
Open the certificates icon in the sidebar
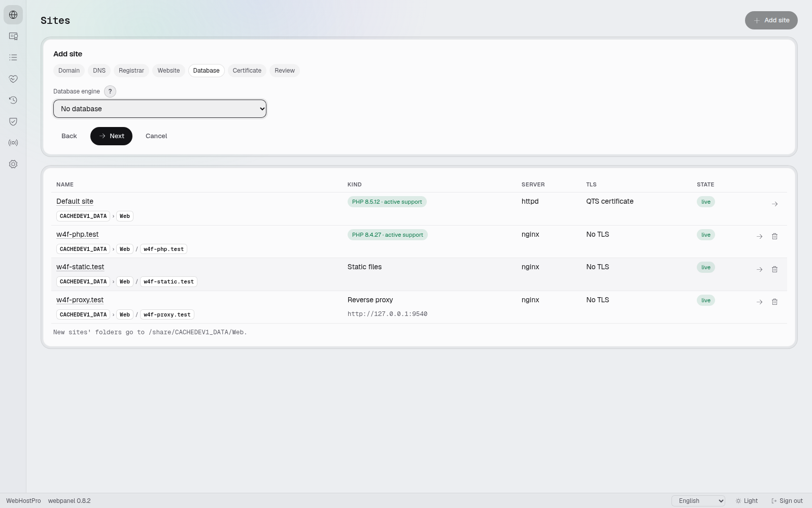(x=13, y=36)
